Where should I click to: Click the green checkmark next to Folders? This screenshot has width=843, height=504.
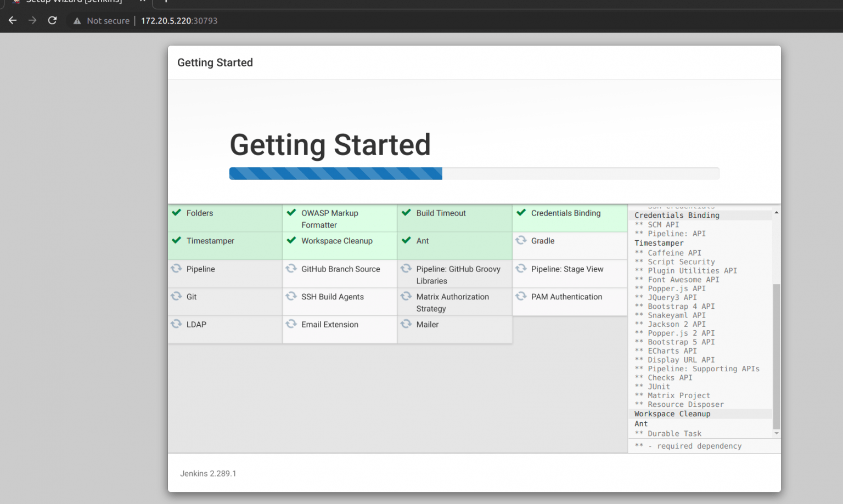tap(177, 213)
